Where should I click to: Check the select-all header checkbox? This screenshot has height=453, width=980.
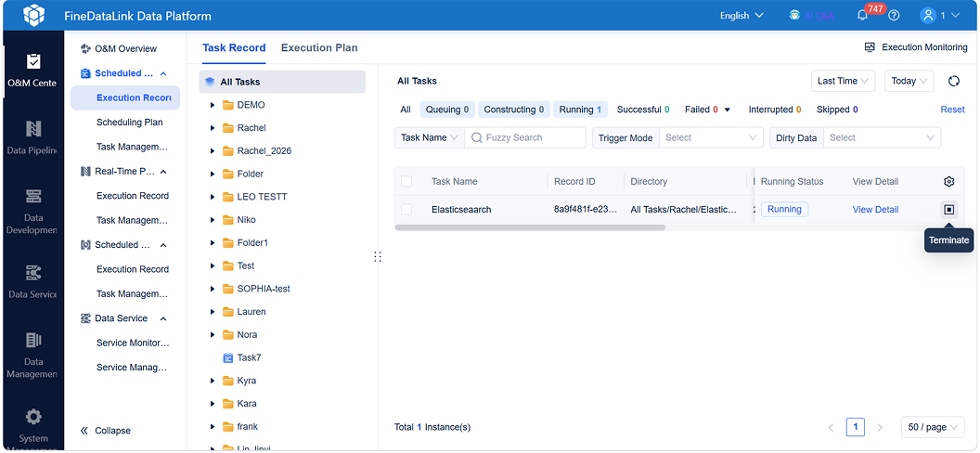[x=406, y=182]
